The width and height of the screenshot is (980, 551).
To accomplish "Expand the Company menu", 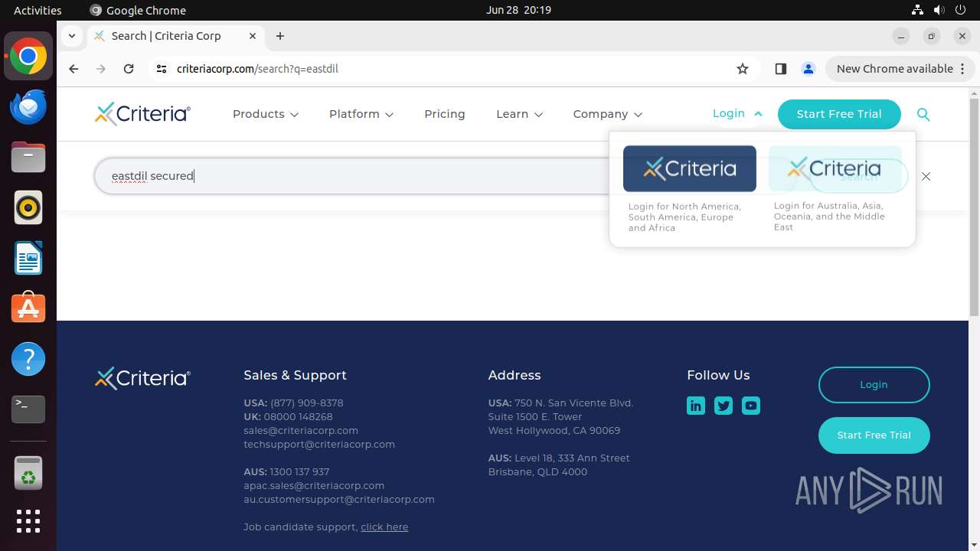I will coord(607,114).
